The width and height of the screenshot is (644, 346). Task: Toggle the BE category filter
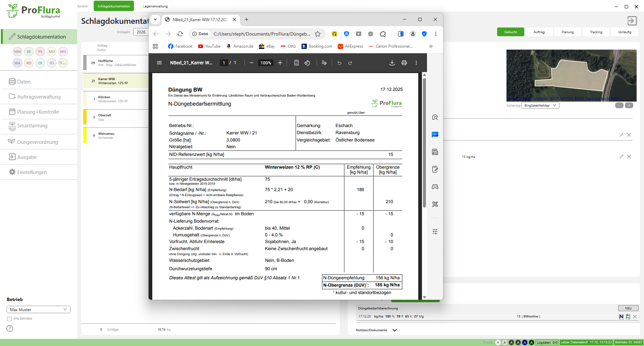click(x=29, y=52)
